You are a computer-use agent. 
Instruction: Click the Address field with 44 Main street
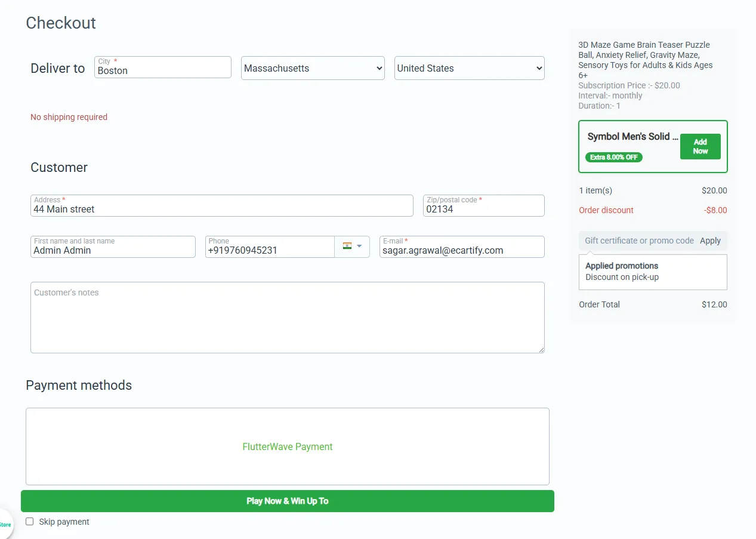[x=222, y=205]
